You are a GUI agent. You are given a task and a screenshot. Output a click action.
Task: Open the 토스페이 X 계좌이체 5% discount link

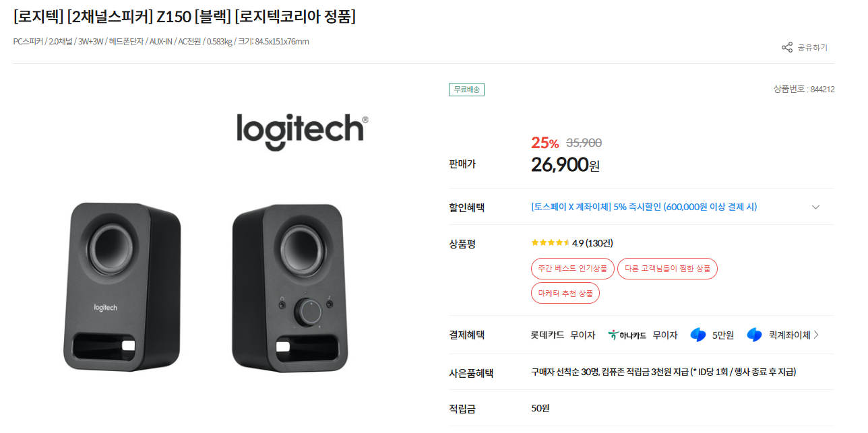coord(644,207)
